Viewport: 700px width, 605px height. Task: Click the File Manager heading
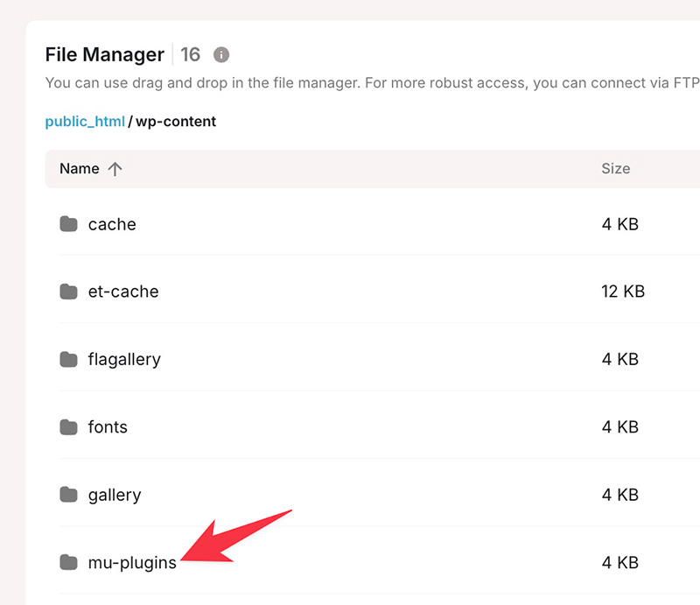pyautogui.click(x=104, y=55)
